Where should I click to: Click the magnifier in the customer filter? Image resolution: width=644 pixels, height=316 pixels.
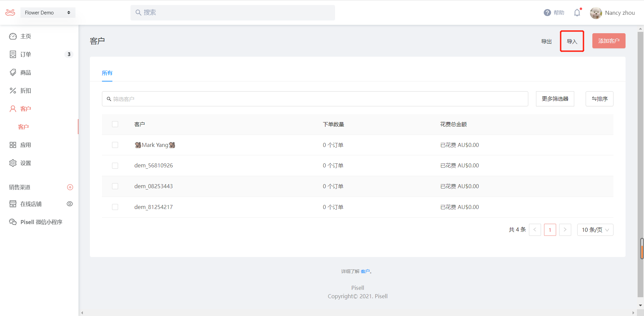[x=109, y=99]
